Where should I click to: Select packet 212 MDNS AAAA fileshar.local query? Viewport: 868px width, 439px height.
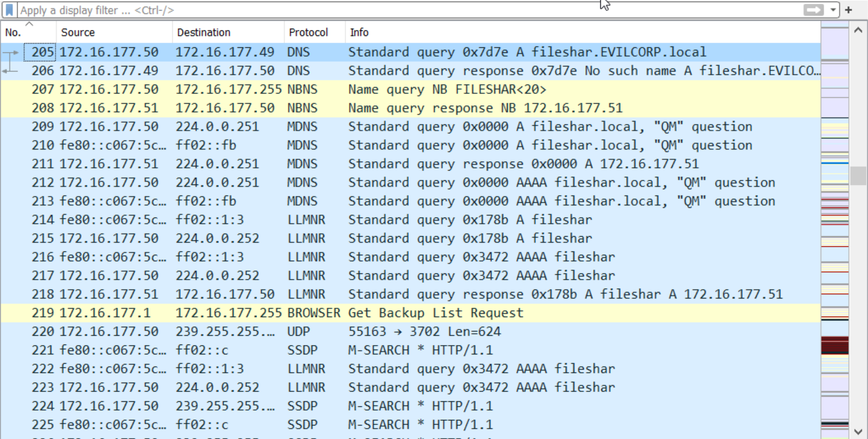tap(411, 183)
